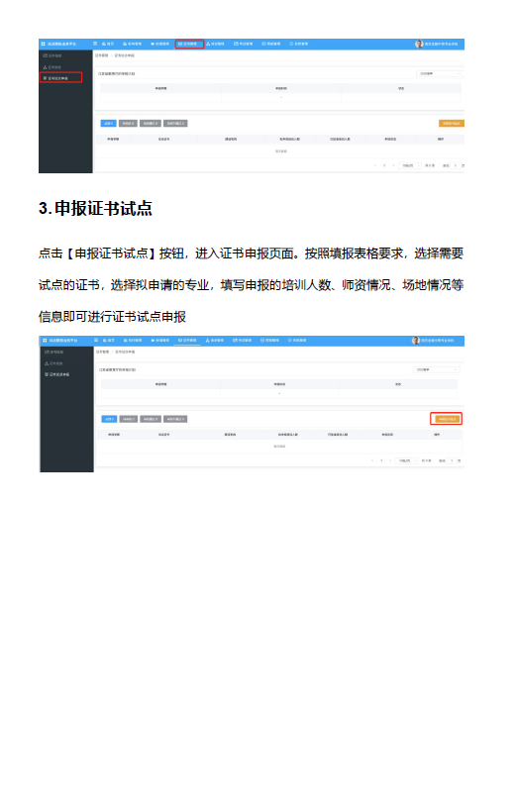Click platform grid logo in first screenshot
This screenshot has width=516, height=812.
(x=44, y=44)
